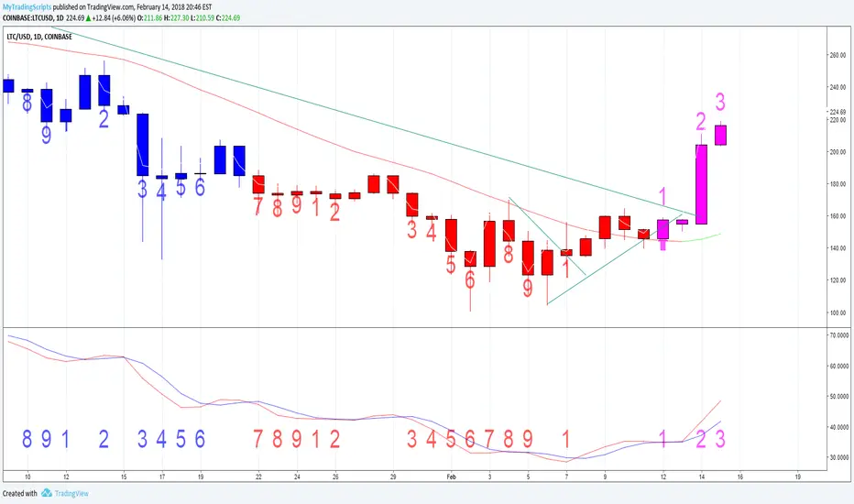Click the 224.69 current price label on axis

click(838, 112)
